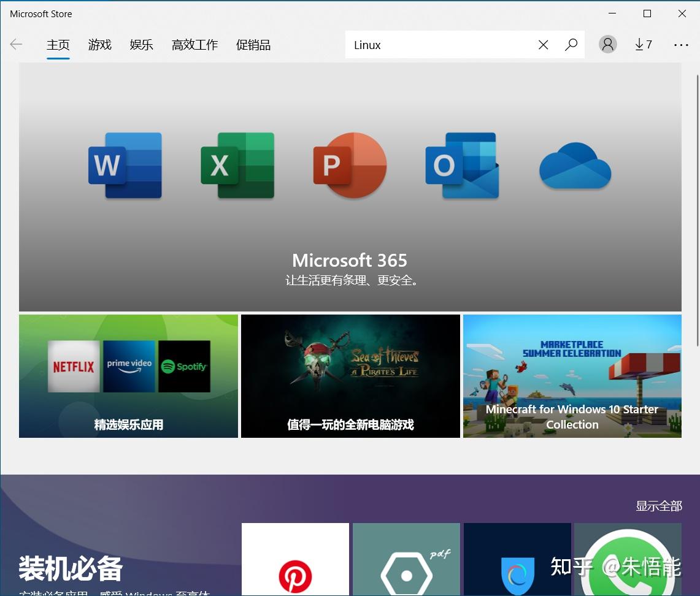This screenshot has width=700, height=596.
Task: Open Minecraft Starter Collection tile
Action: (572, 376)
